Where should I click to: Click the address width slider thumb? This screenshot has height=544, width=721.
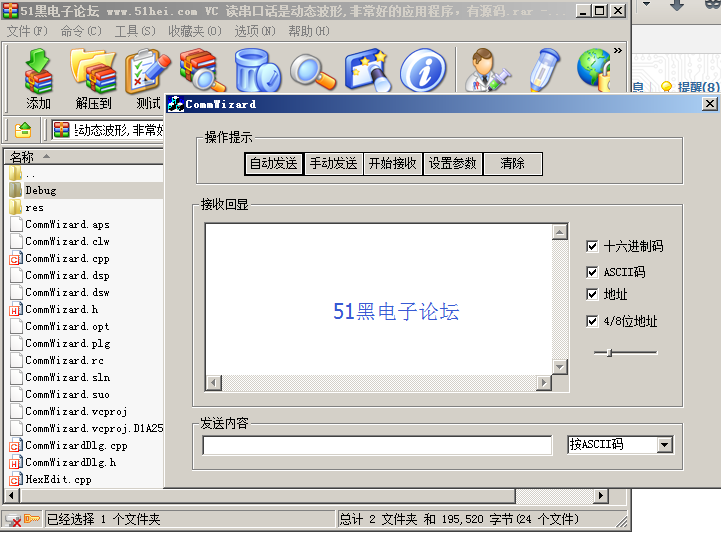coord(609,353)
